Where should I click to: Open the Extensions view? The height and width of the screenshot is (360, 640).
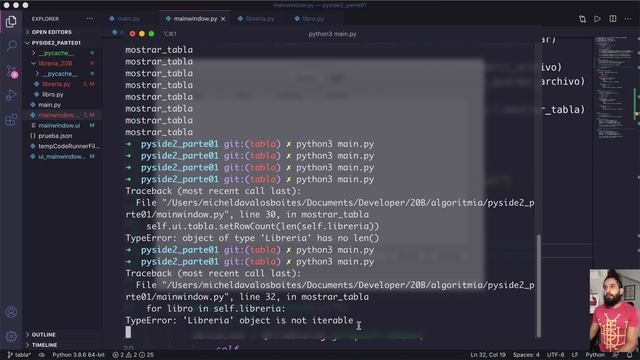(11, 120)
